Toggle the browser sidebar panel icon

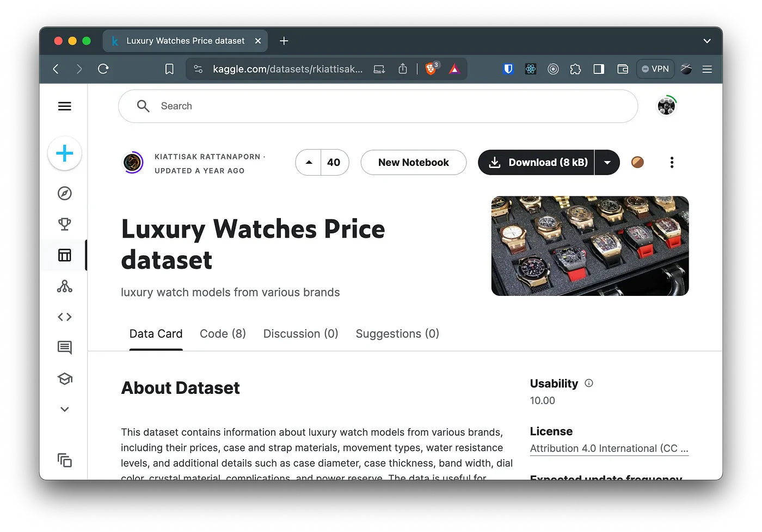599,69
